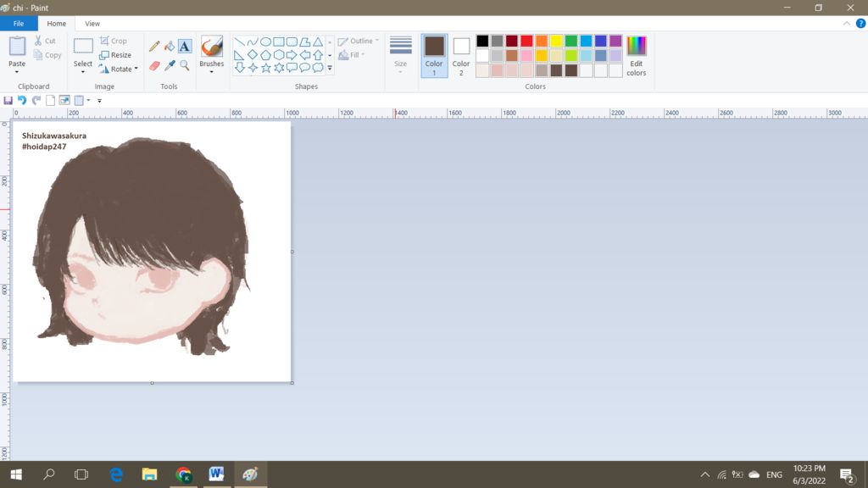This screenshot has width=868, height=488.
Task: Choose the Diamond shape
Action: click(x=253, y=55)
